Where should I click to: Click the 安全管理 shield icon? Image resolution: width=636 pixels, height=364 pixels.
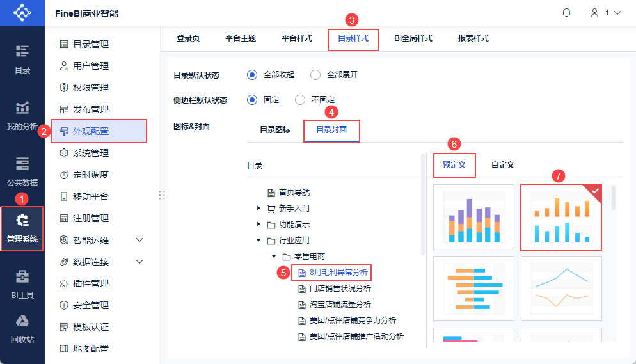tap(64, 305)
